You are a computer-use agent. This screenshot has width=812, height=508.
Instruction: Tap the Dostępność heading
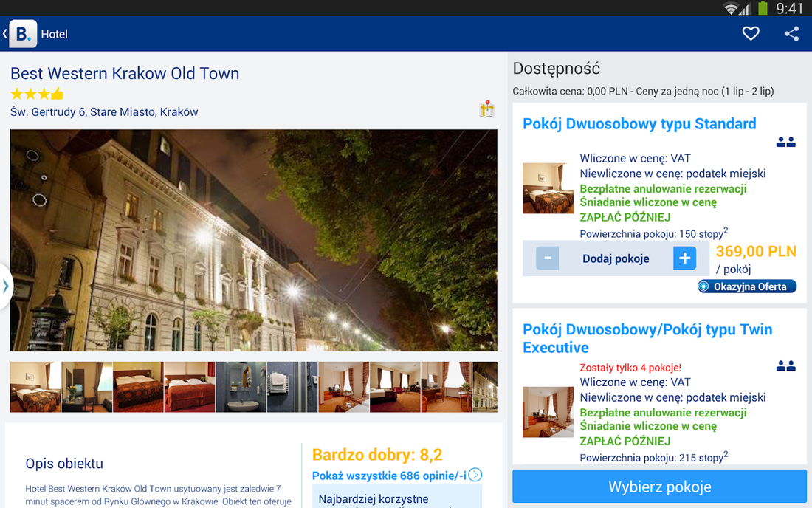[556, 69]
